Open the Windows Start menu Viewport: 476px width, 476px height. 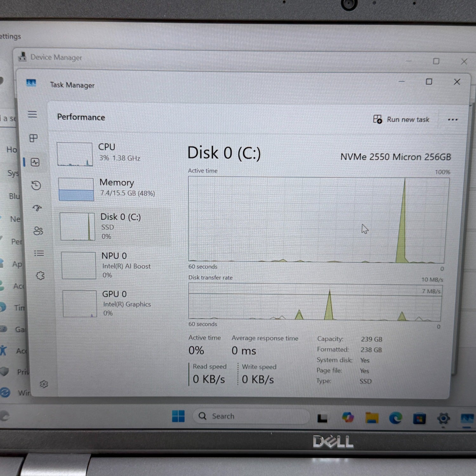pyautogui.click(x=179, y=416)
